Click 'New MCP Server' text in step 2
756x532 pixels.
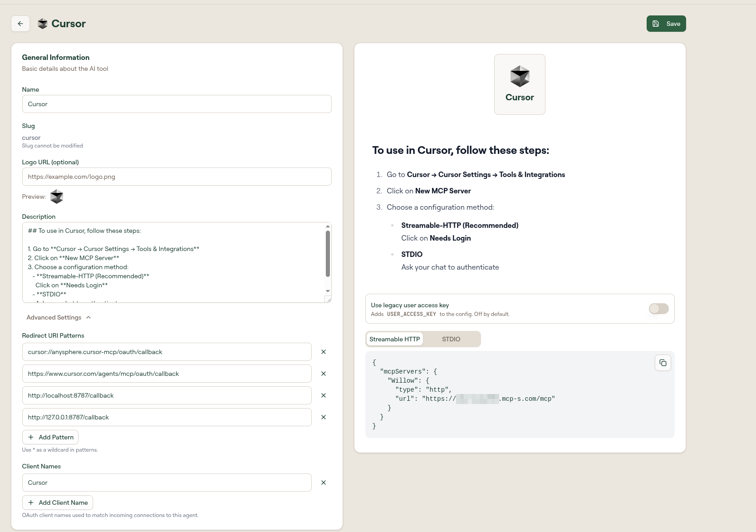443,191
